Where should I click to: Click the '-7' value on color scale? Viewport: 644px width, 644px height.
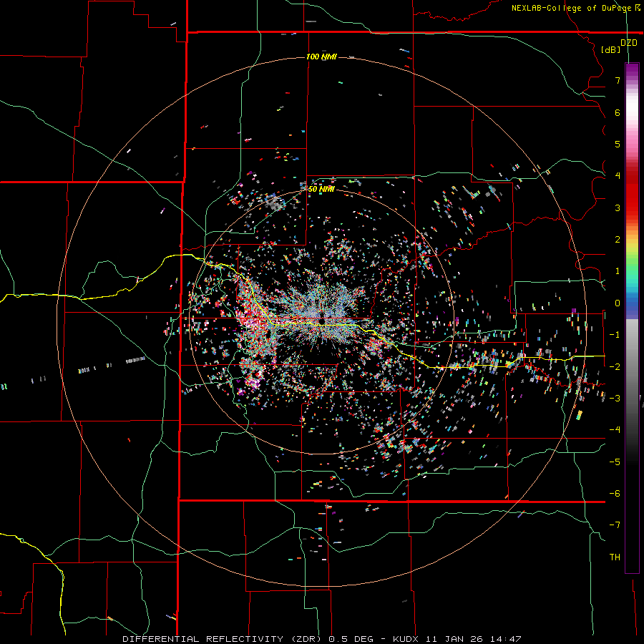pos(615,525)
